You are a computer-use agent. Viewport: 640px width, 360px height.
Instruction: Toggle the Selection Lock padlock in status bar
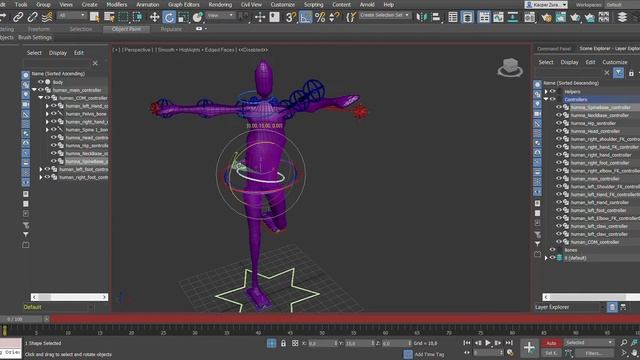[283, 343]
